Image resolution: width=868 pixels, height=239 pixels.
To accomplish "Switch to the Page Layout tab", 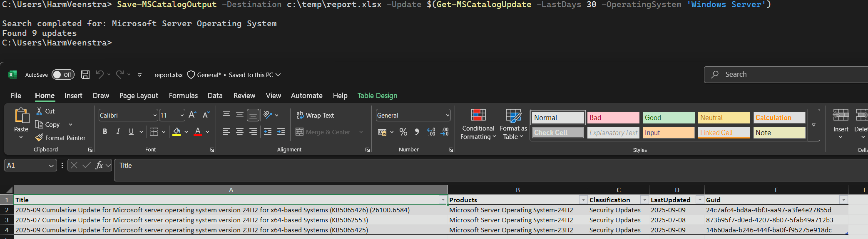I will coord(139,96).
